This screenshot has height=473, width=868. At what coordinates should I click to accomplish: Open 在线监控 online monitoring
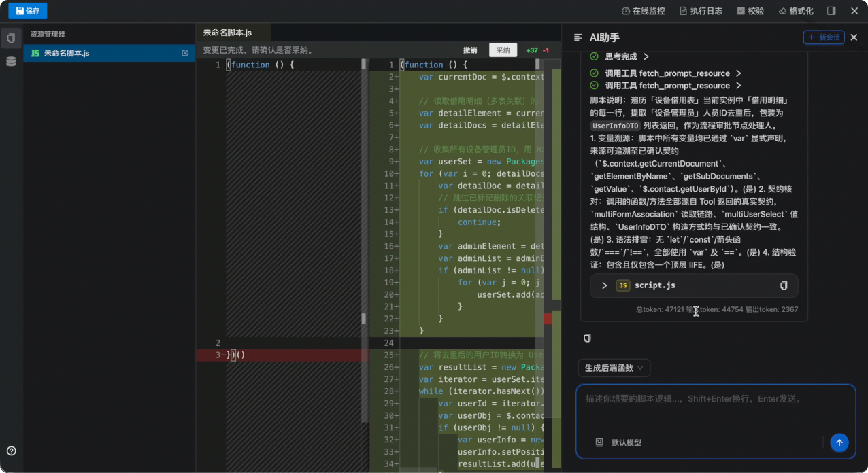(643, 11)
